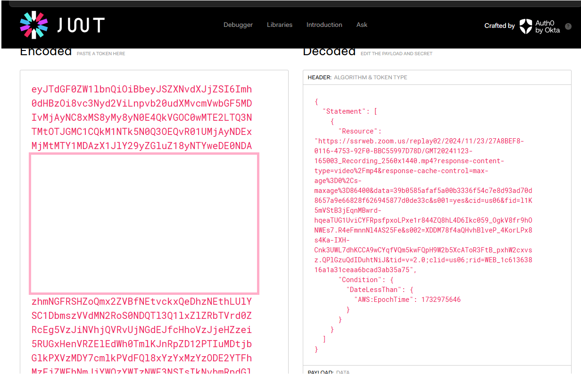Select the Ask nav item
The image size is (581, 392).
pyautogui.click(x=362, y=25)
